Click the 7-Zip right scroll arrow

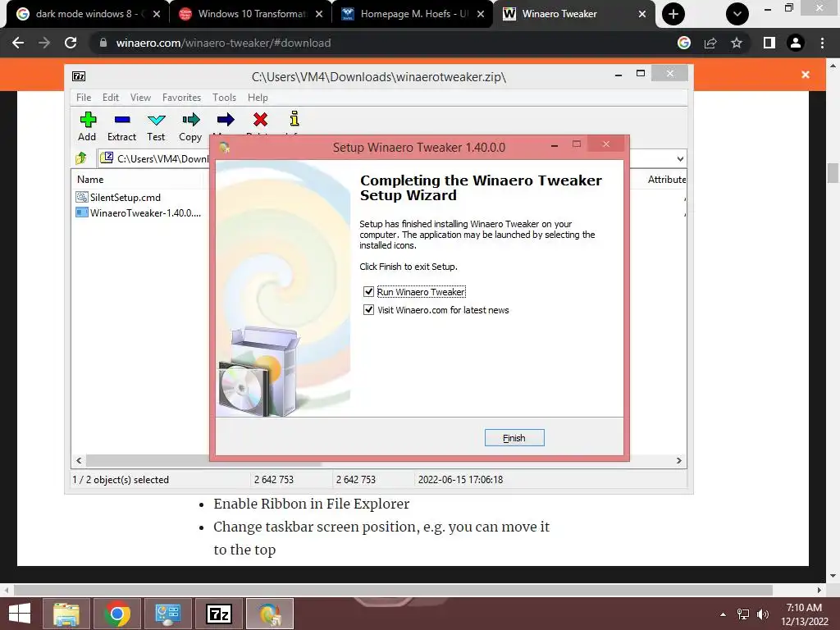point(678,461)
